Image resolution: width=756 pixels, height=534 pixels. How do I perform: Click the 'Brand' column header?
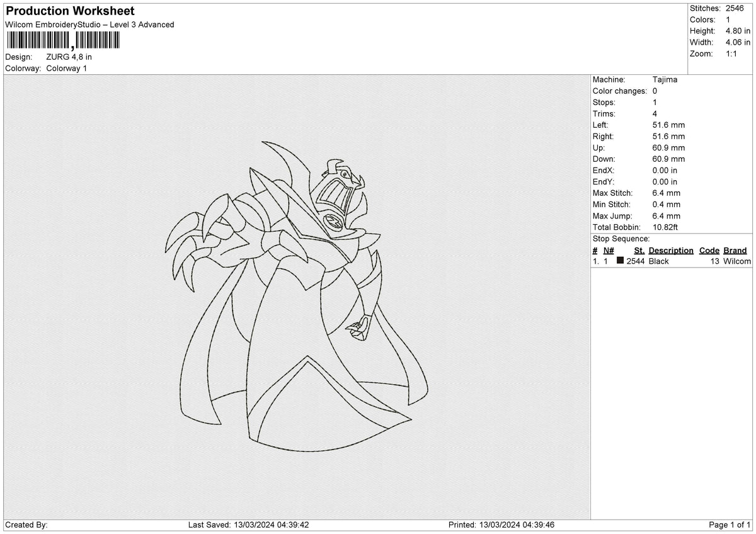[x=735, y=250]
